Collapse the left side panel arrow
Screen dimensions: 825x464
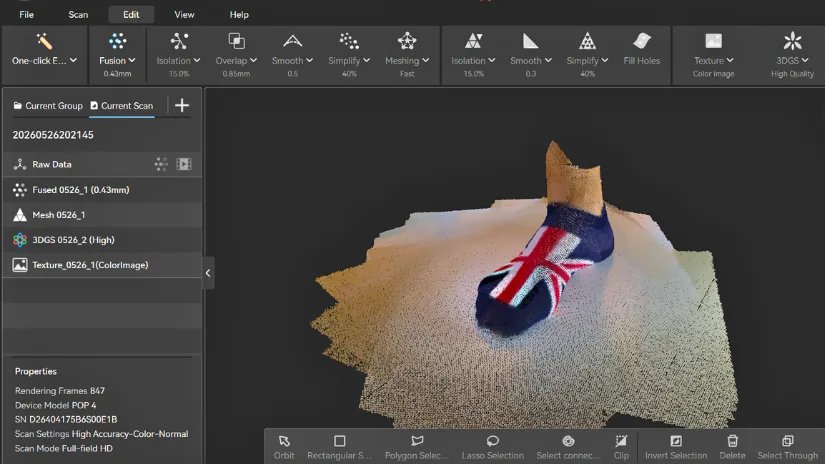click(208, 273)
